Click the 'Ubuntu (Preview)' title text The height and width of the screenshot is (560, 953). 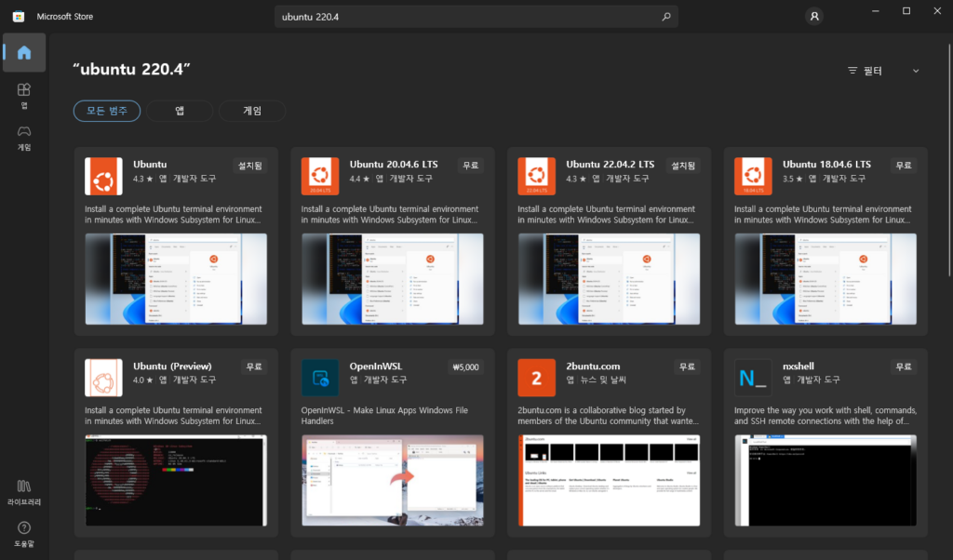pyautogui.click(x=172, y=367)
